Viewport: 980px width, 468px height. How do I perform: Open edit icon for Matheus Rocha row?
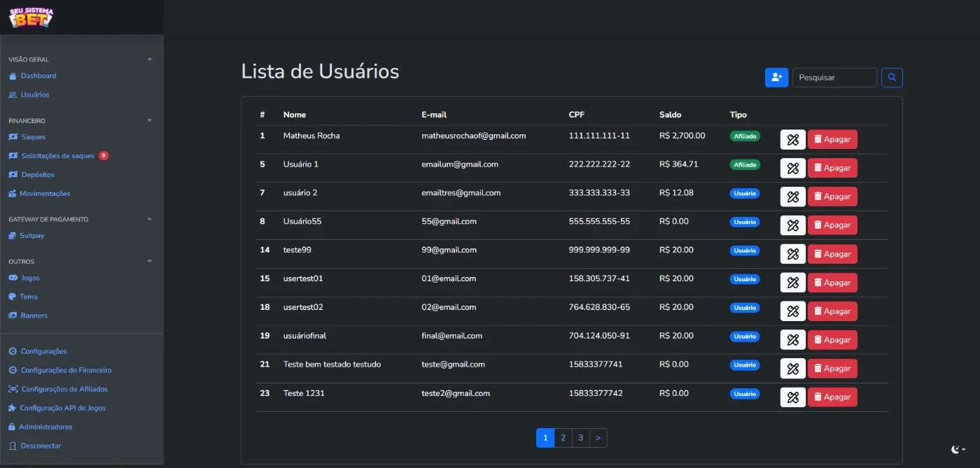793,139
